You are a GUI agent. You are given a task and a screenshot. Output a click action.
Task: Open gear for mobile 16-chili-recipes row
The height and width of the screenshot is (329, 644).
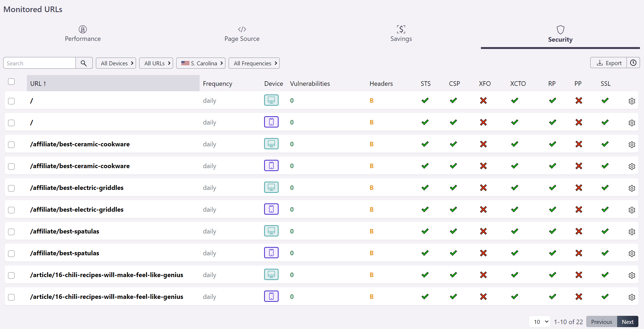(632, 297)
